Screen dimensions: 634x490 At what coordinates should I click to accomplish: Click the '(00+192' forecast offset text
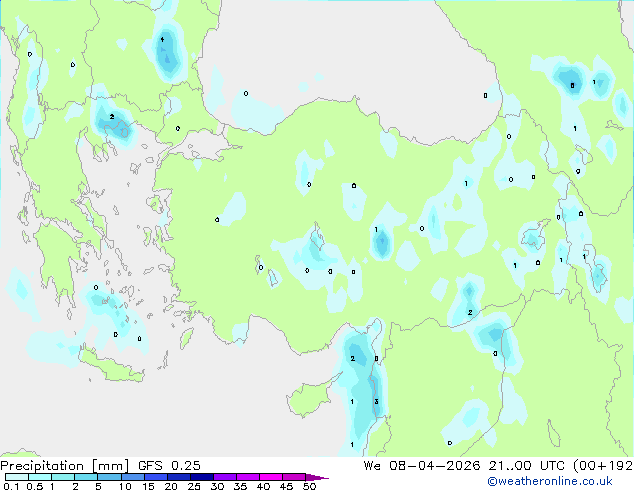coord(603,466)
